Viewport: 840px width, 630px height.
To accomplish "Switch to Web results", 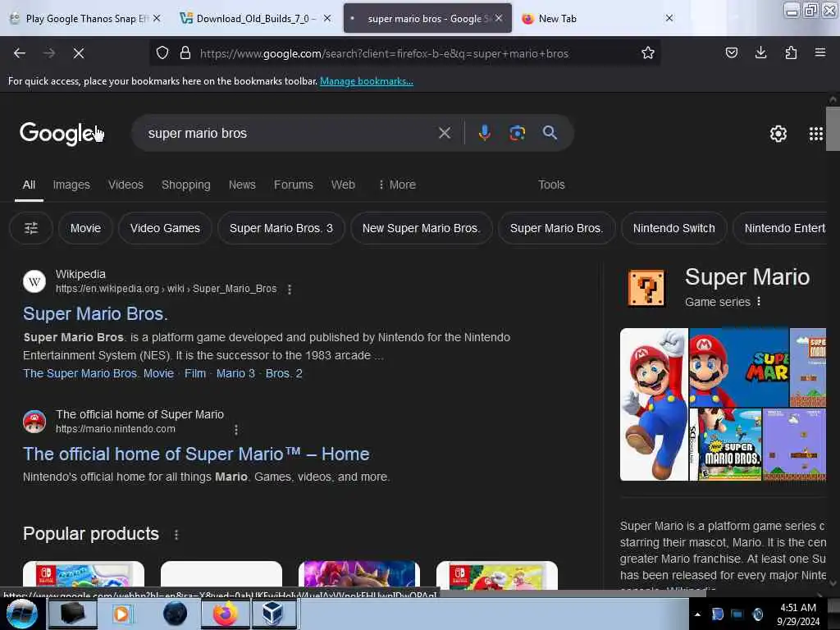I will coord(343,185).
